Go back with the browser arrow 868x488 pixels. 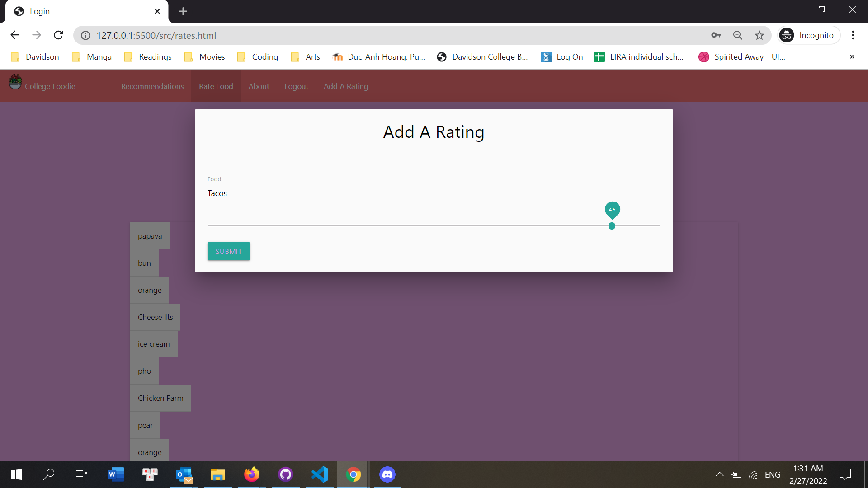[x=15, y=35]
